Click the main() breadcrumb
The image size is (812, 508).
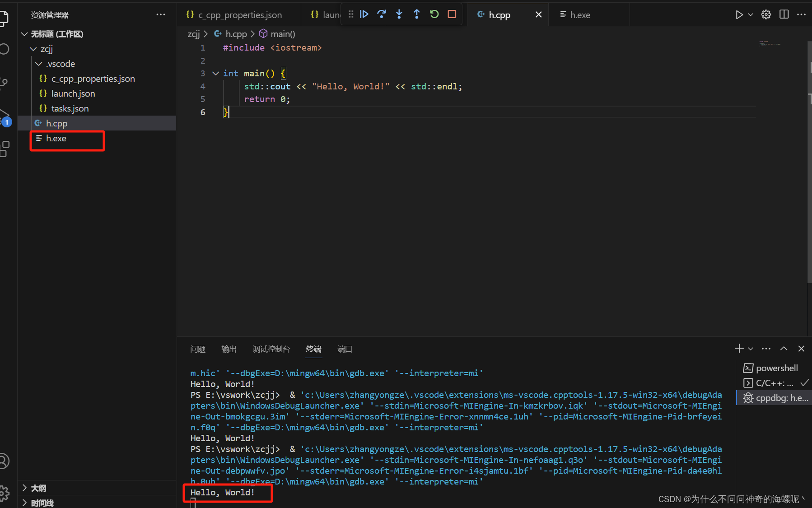click(277, 34)
